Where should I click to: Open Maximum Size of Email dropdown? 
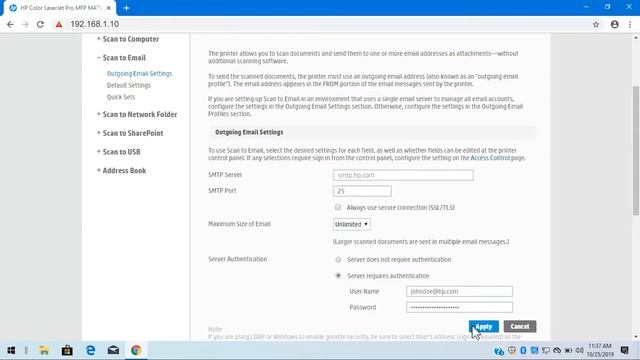[352, 224]
